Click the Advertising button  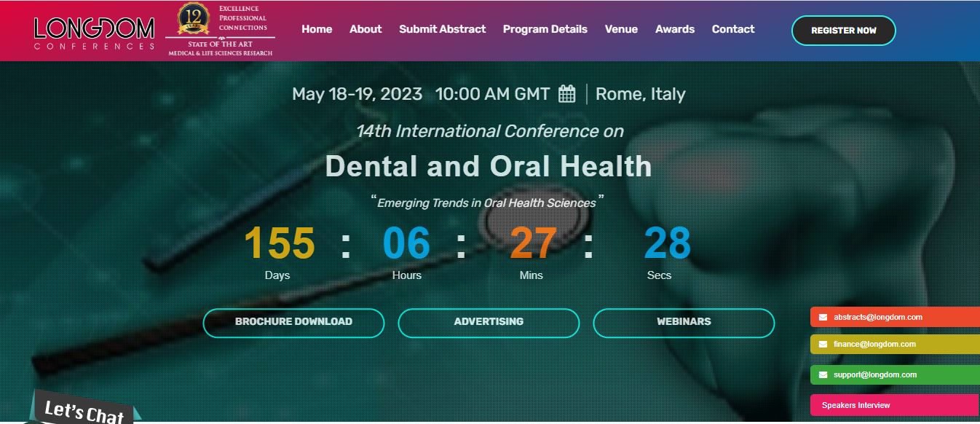[x=489, y=322]
